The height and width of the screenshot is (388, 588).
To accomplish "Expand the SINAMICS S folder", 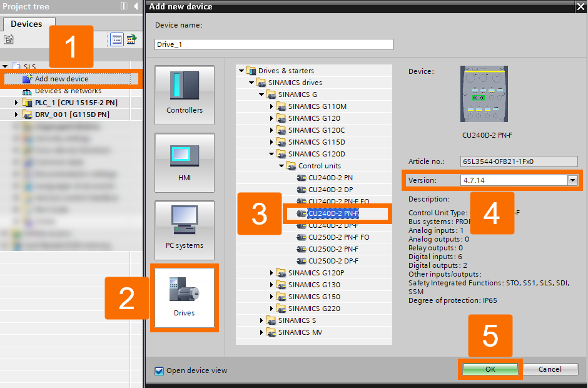I will pyautogui.click(x=261, y=320).
